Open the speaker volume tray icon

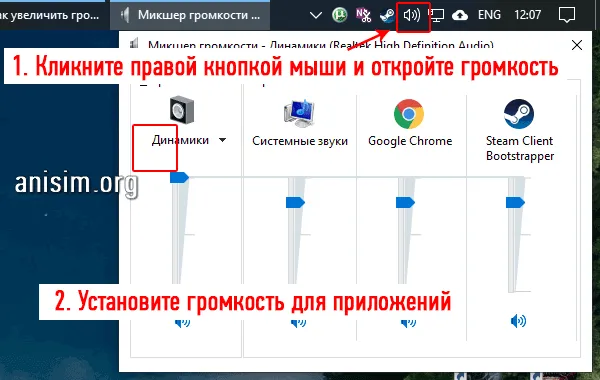coord(412,15)
